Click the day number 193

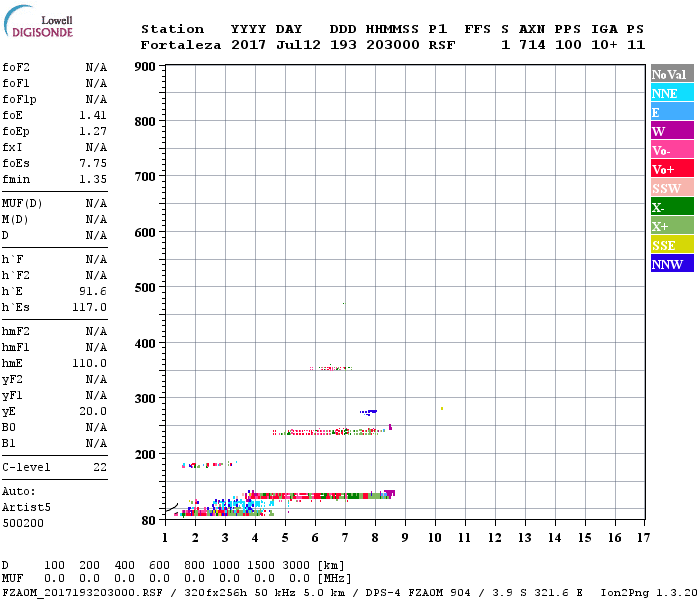(343, 45)
